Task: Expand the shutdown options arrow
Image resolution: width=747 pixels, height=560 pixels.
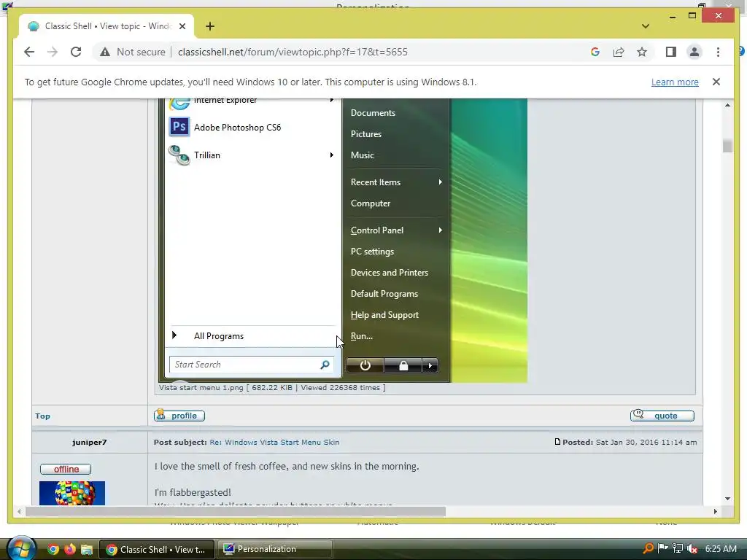Action: (x=430, y=366)
